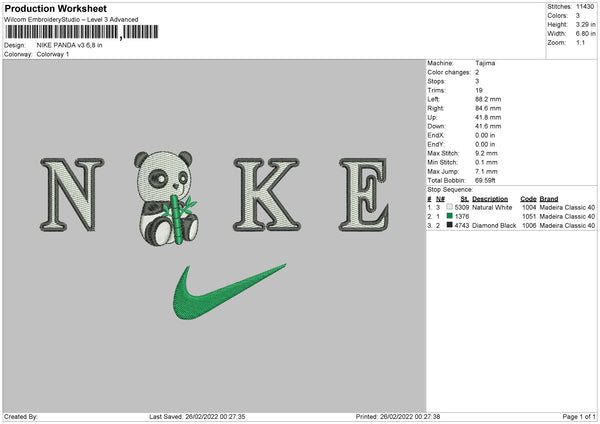Click the Production Worksheet title

pos(55,8)
